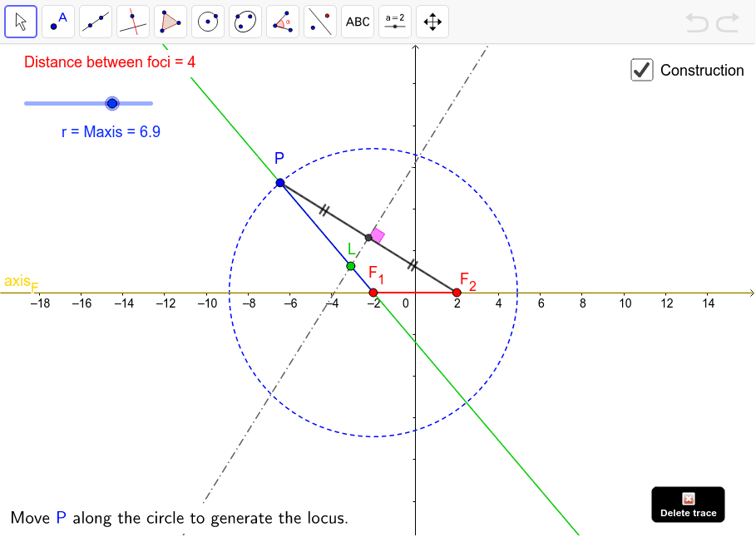Viewport: 756px width, 537px height.
Task: Select the Reflect about Line tool
Action: click(320, 22)
